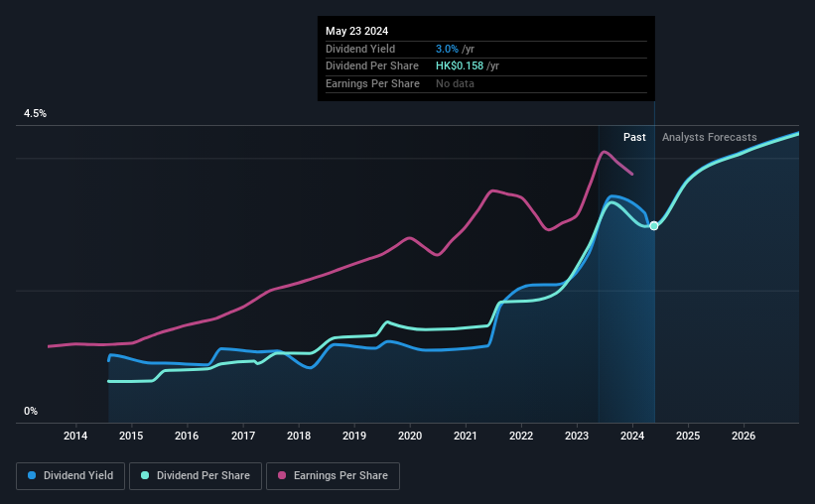Toggle the Dividend Yield legend button

(70, 476)
